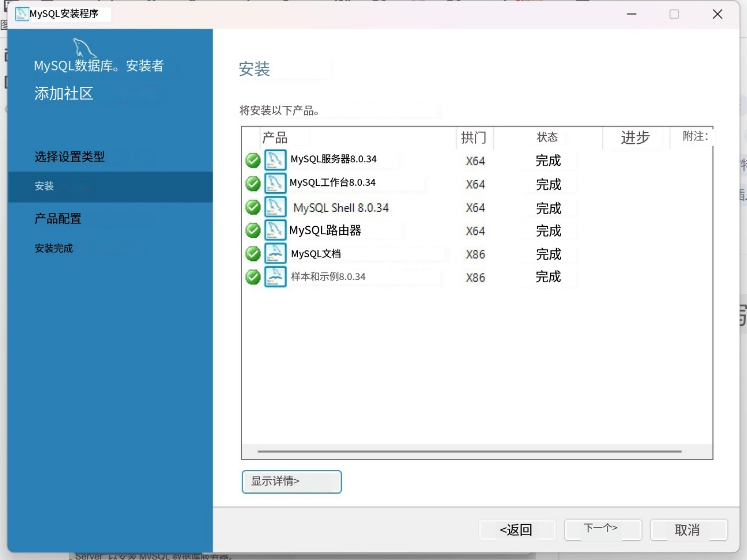Select the MySQL服务器8.0.34 row text
This screenshot has width=747, height=560.
[x=333, y=159]
